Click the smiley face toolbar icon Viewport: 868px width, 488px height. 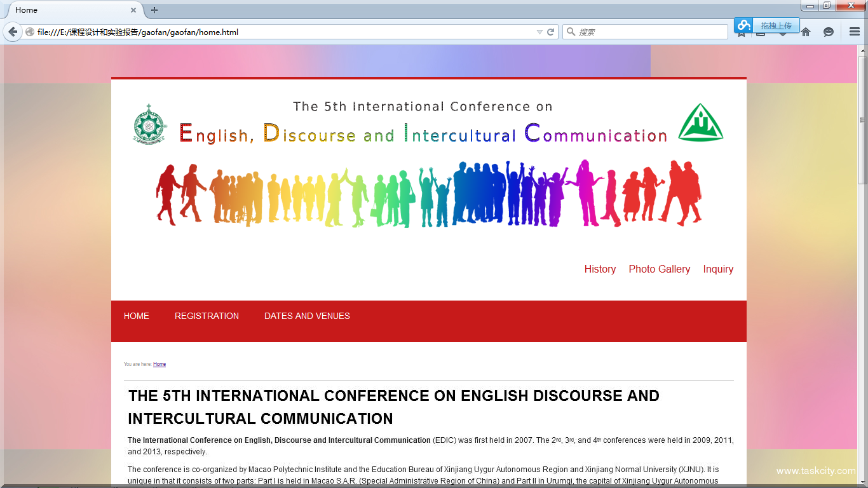pos(829,32)
